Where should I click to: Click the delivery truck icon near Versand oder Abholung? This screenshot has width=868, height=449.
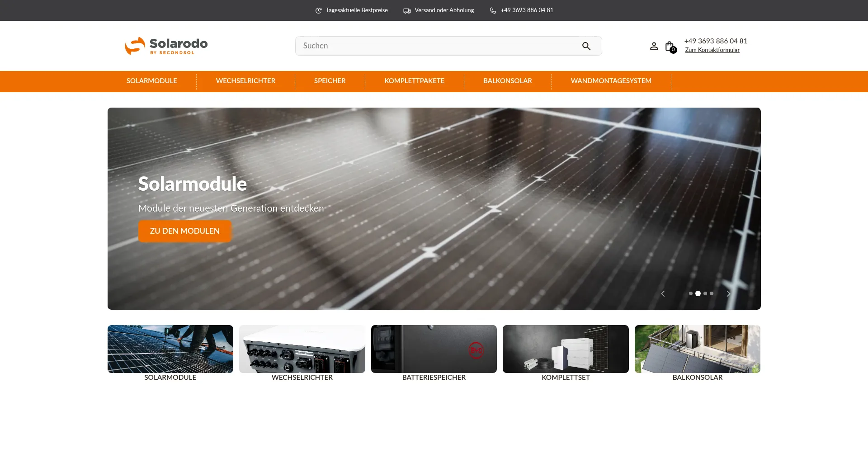click(407, 10)
